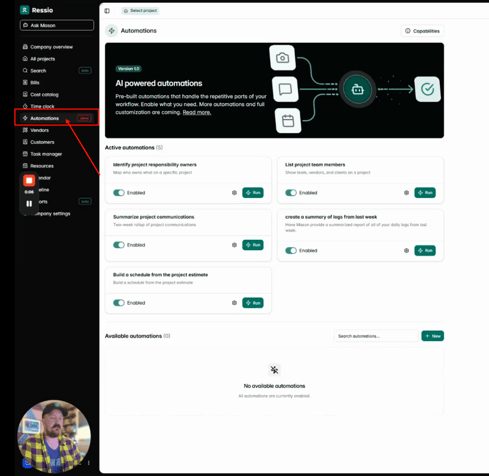Disable Identify project responsibility owners automation
This screenshot has width=489, height=476.
119,193
